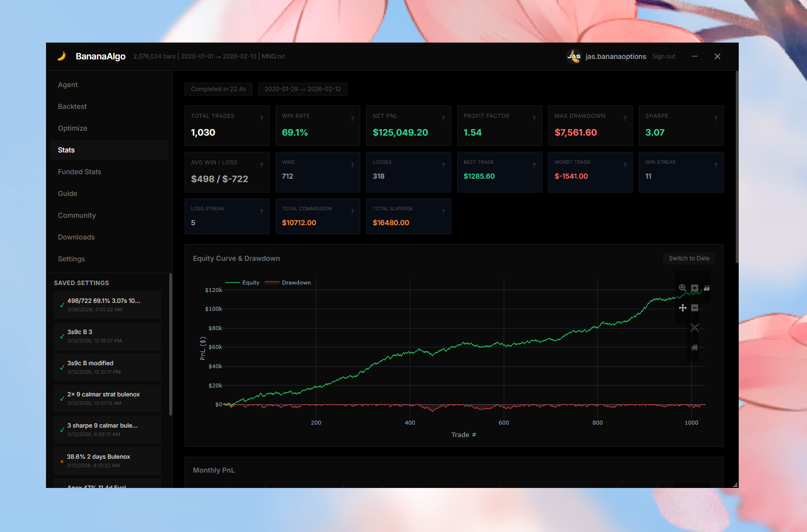Click the Plotly logo icon on the chart toolbar
The image size is (807, 532).
coord(707,288)
